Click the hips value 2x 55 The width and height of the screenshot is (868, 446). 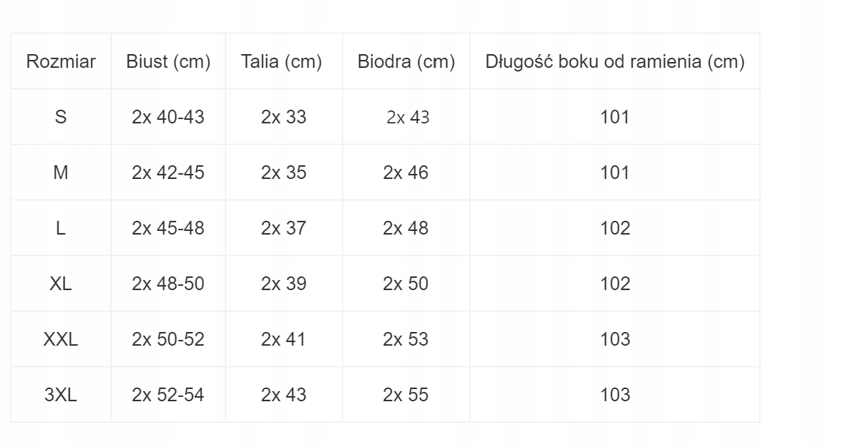pyautogui.click(x=406, y=395)
